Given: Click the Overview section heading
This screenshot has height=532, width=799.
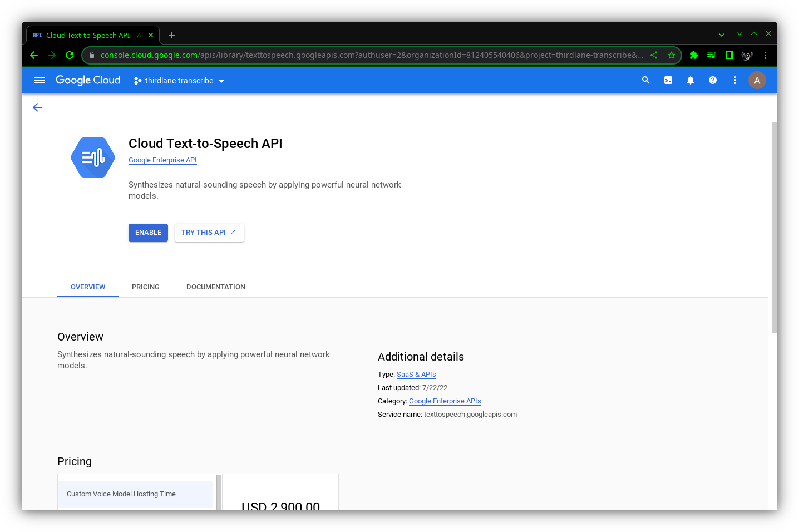Looking at the screenshot, I should [80, 337].
